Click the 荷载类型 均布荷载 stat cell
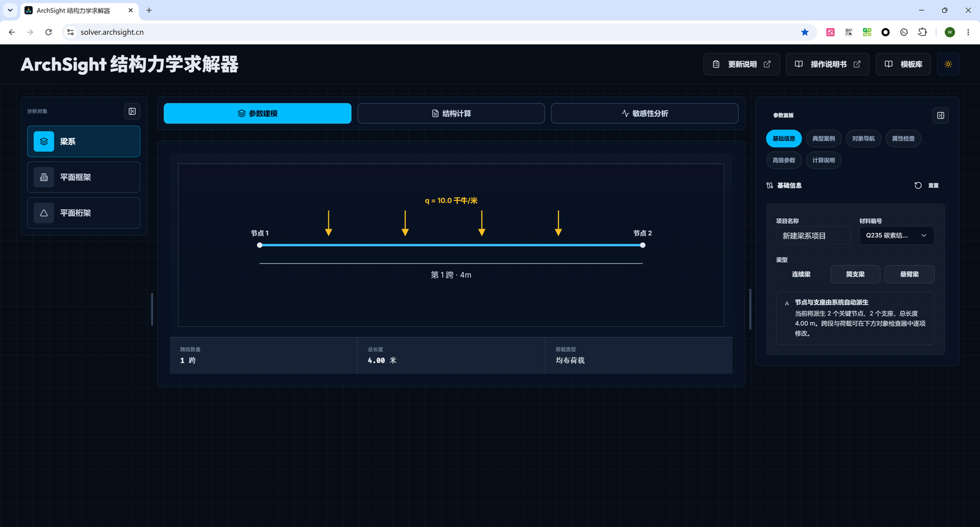Screen dimensions: 980x527 point(639,355)
